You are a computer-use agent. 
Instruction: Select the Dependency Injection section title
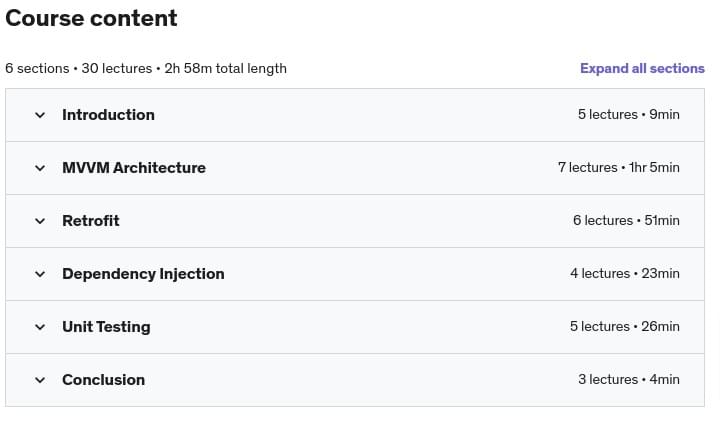(x=143, y=274)
